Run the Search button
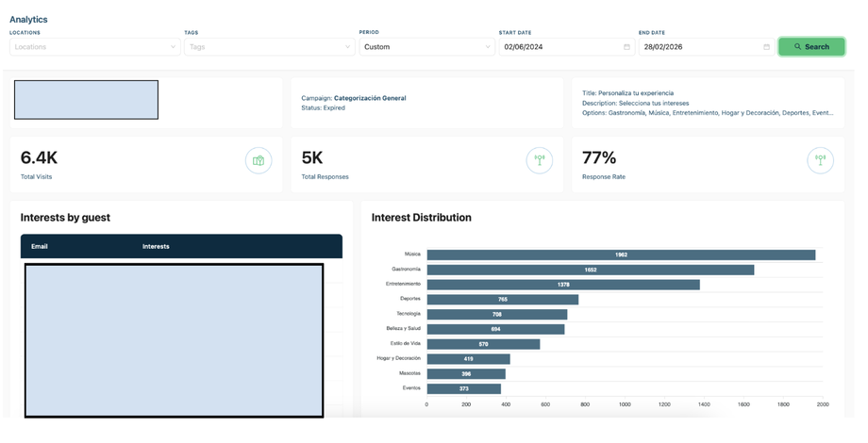This screenshot has width=868, height=443. (x=811, y=47)
